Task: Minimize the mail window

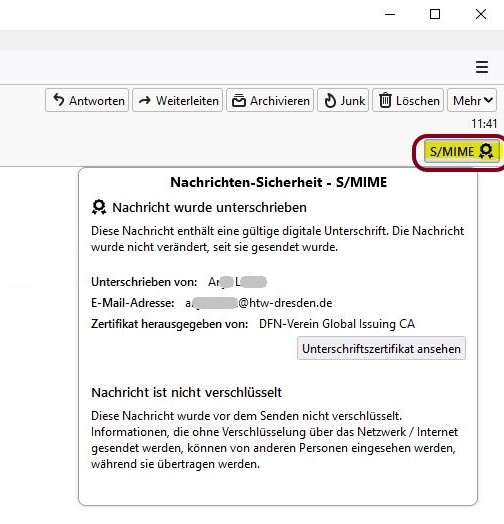Action: 390,14
